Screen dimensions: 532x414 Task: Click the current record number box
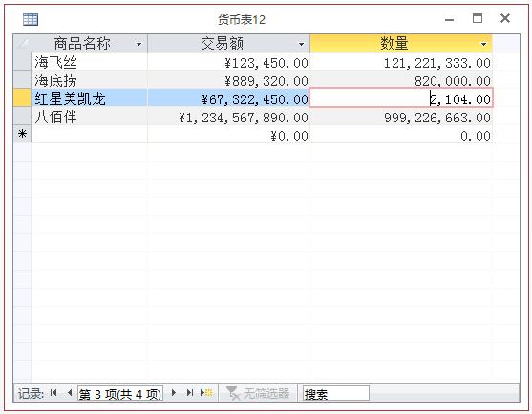(120, 394)
